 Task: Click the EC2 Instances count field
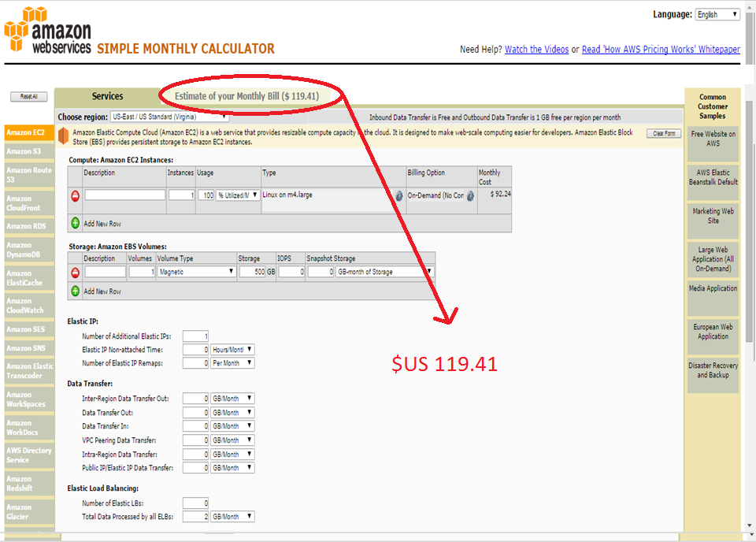click(181, 195)
